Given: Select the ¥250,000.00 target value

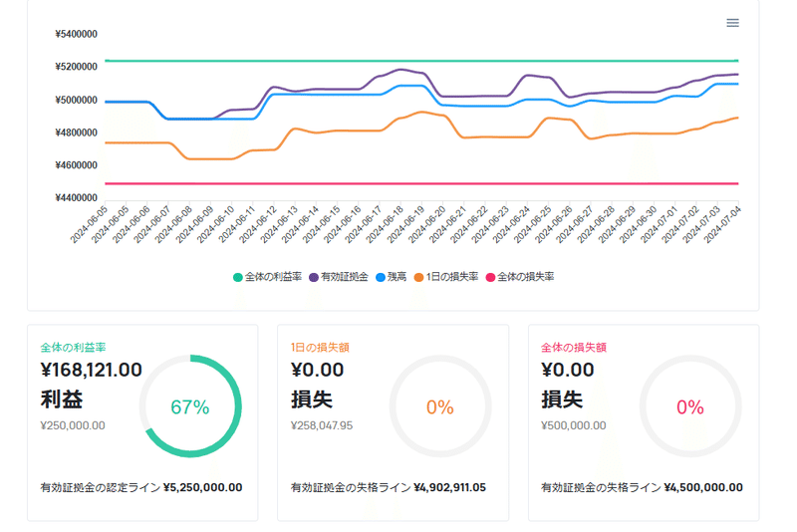Looking at the screenshot, I should pos(73,425).
